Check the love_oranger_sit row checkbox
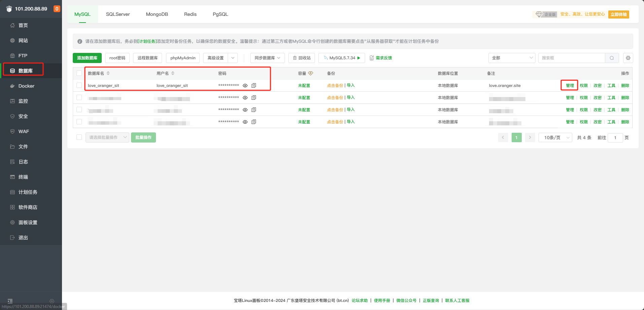The height and width of the screenshot is (310, 644). pyautogui.click(x=79, y=85)
